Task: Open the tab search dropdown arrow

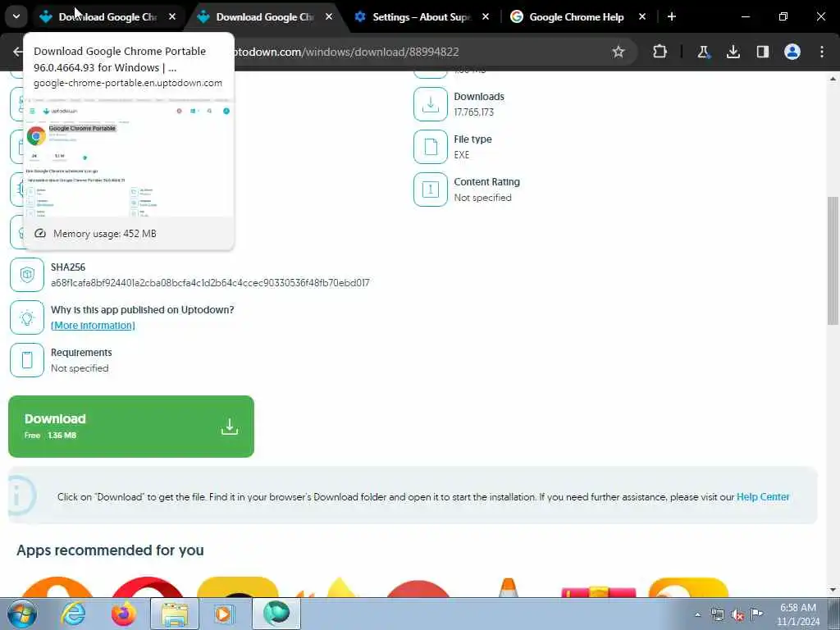Action: [16, 16]
